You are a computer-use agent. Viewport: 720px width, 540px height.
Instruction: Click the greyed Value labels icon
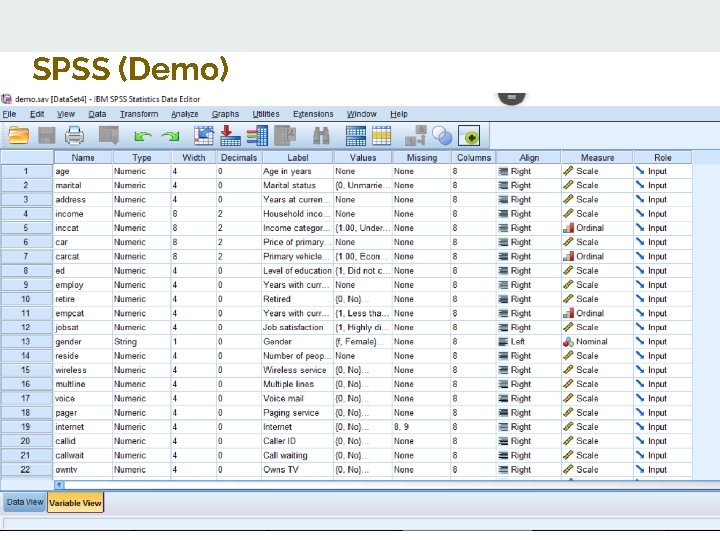[416, 136]
